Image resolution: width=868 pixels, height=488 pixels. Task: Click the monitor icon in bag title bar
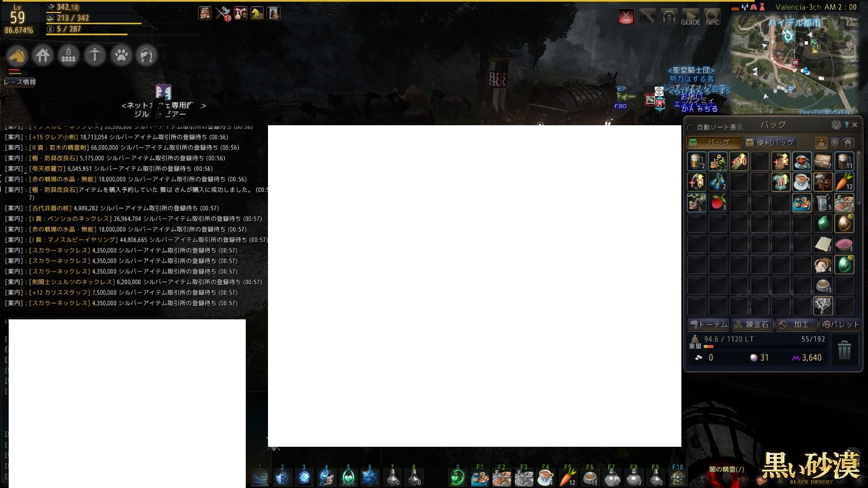click(x=836, y=125)
